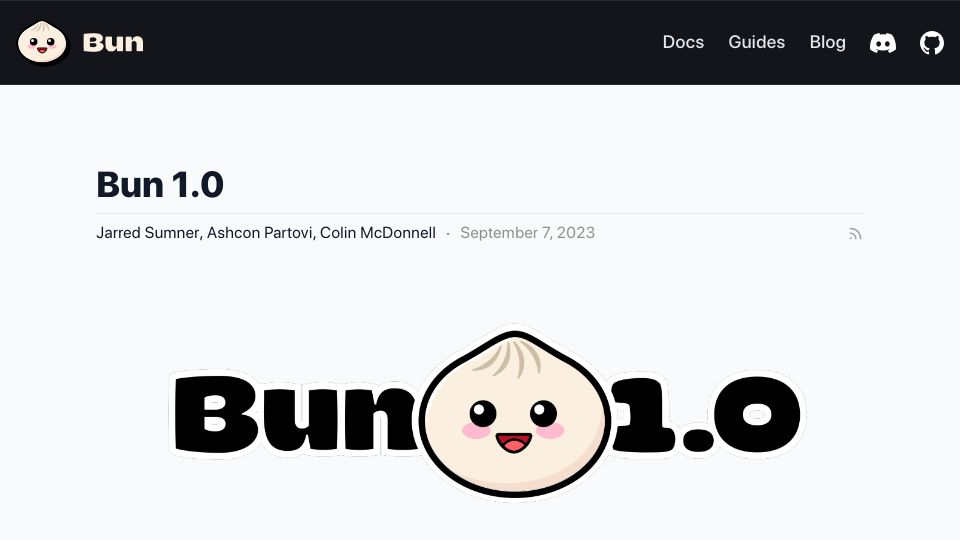Open the Docs navigation link
The width and height of the screenshot is (960, 540).
(x=683, y=42)
